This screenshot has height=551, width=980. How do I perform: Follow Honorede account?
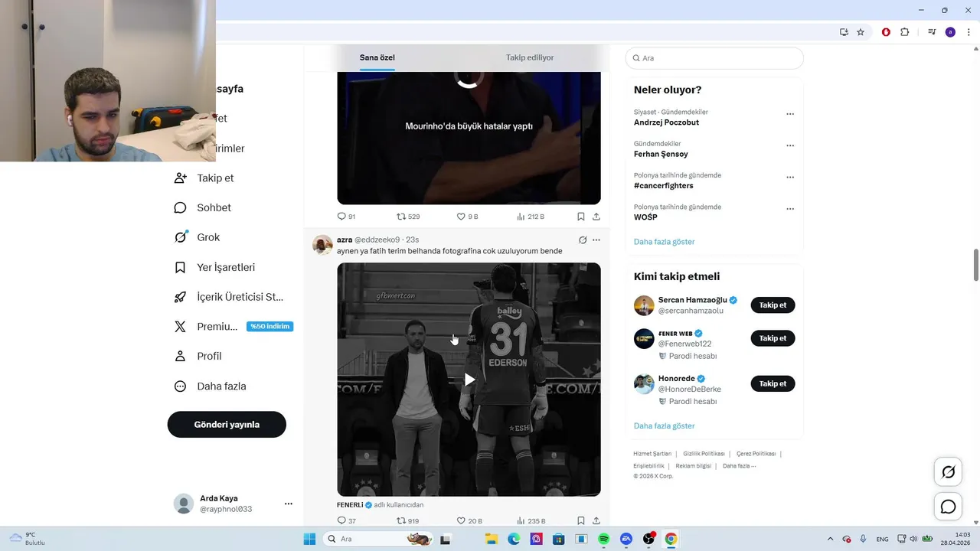pyautogui.click(x=773, y=383)
